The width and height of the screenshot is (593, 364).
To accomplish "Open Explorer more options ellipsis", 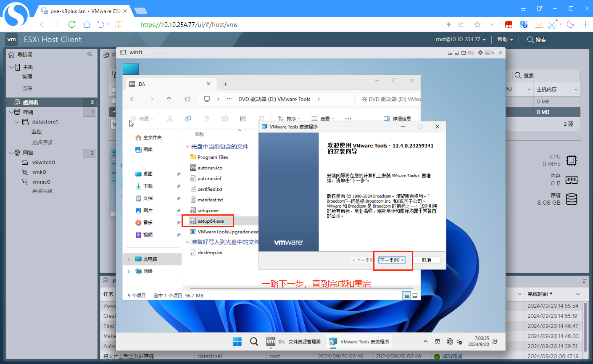I will tap(348, 119).
